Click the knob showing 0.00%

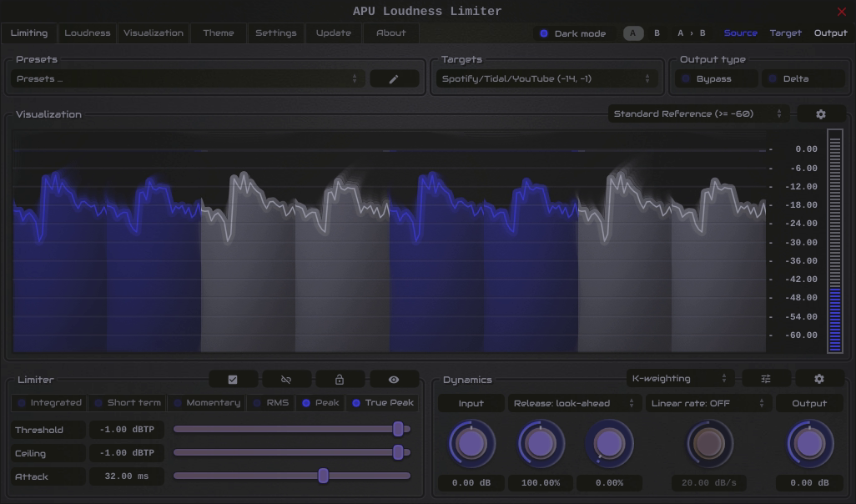[609, 443]
